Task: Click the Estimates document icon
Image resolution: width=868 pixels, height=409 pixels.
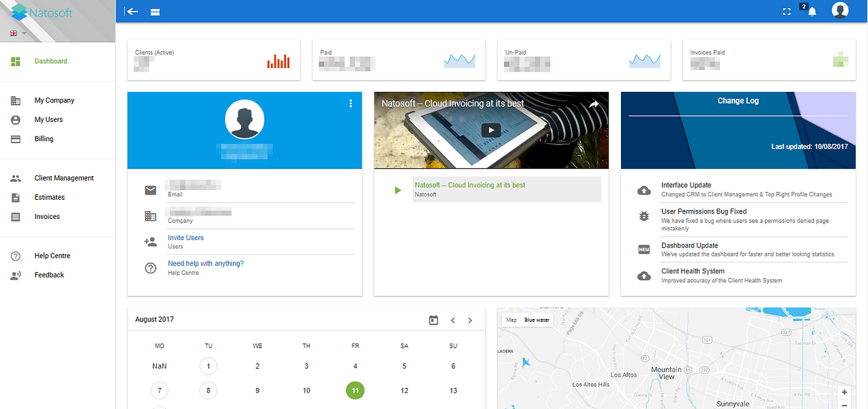Action: click(16, 197)
